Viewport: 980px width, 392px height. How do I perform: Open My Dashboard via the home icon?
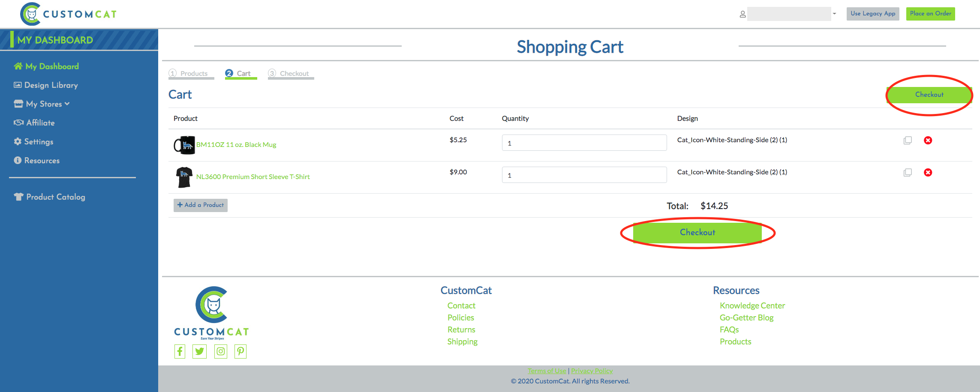click(x=18, y=66)
